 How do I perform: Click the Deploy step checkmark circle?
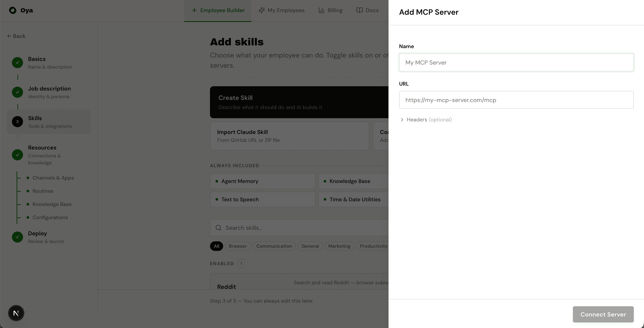click(17, 237)
